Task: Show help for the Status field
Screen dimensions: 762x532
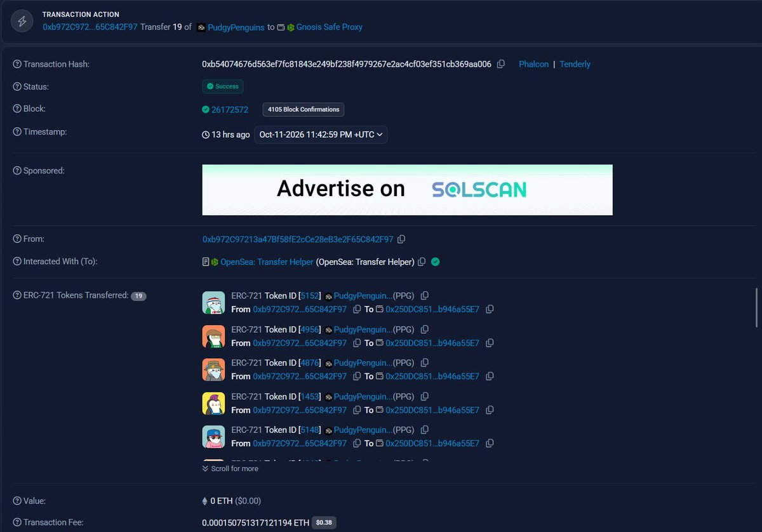Action: [17, 86]
